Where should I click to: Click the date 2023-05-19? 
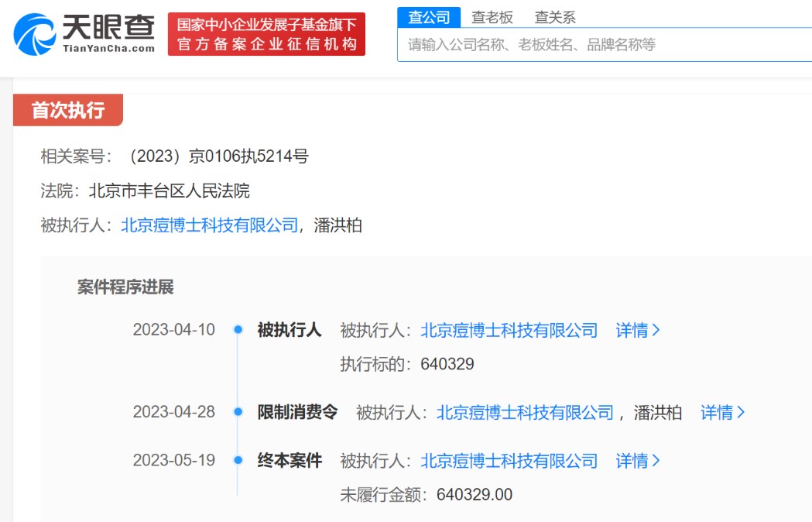[x=174, y=460]
